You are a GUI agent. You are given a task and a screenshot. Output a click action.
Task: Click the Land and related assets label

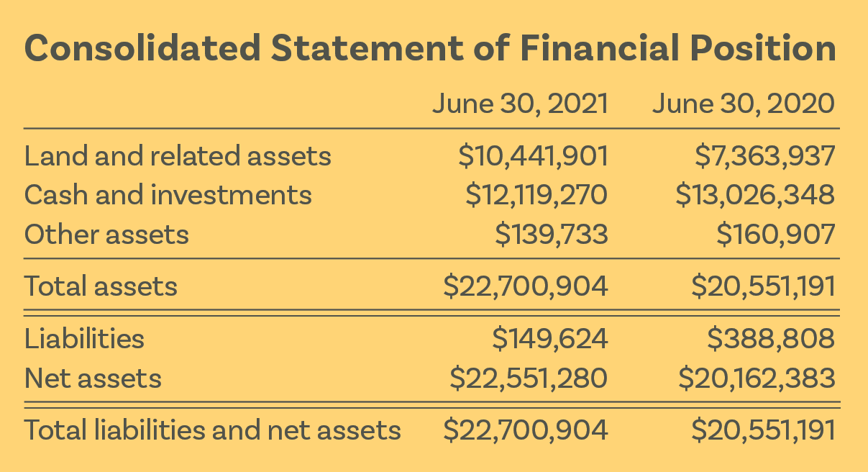(x=178, y=155)
